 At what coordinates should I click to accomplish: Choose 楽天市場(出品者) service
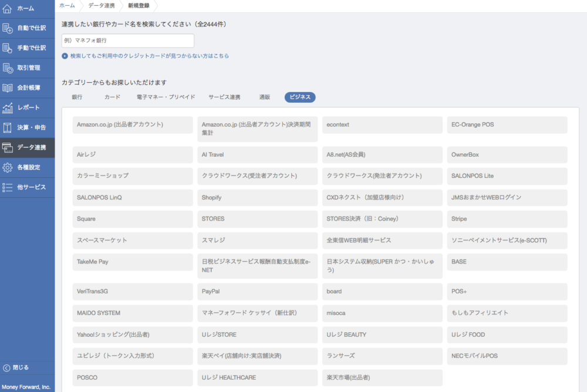382,378
